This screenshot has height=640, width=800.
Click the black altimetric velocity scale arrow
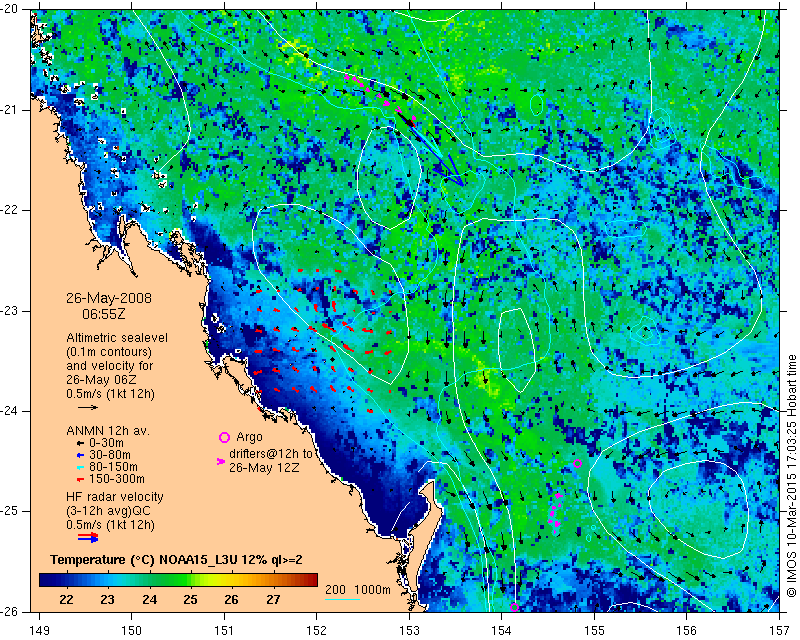(x=88, y=408)
